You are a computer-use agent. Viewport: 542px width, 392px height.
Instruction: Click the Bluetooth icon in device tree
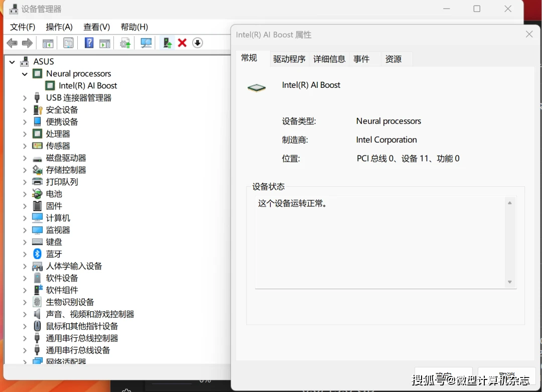click(37, 254)
